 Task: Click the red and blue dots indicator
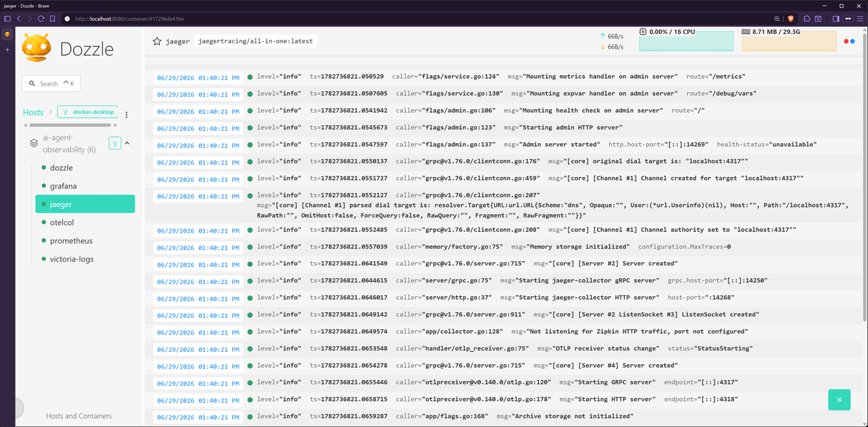849,42
